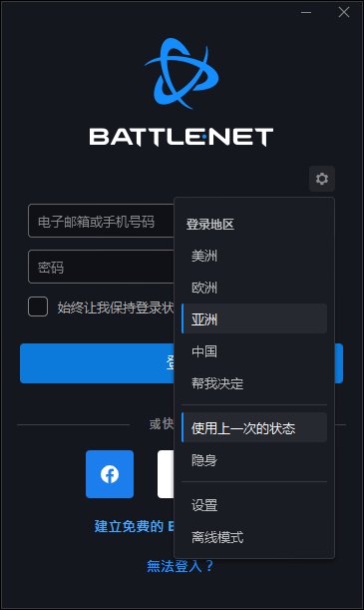This screenshot has width=364, height=610.
Task: Minimize the Battle.net login window
Action: [306, 12]
